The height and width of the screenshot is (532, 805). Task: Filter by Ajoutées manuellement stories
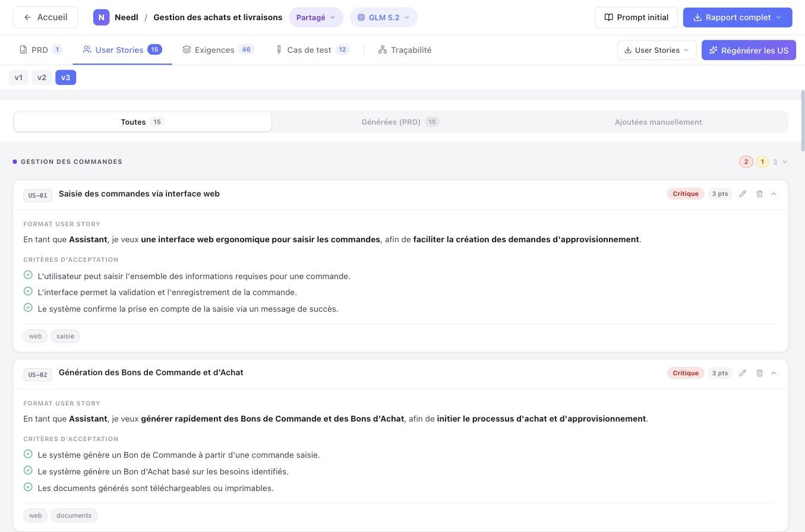tap(658, 122)
